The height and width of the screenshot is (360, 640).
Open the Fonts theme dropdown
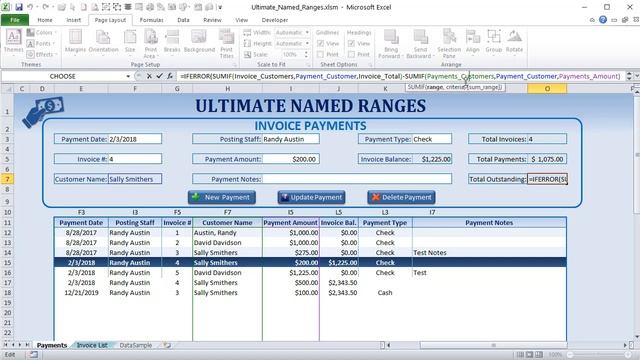[40, 43]
